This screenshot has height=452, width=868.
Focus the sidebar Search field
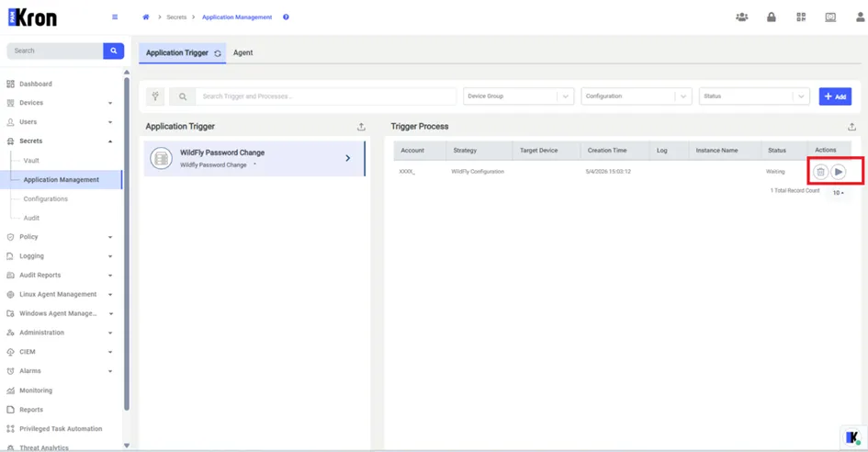(x=55, y=51)
